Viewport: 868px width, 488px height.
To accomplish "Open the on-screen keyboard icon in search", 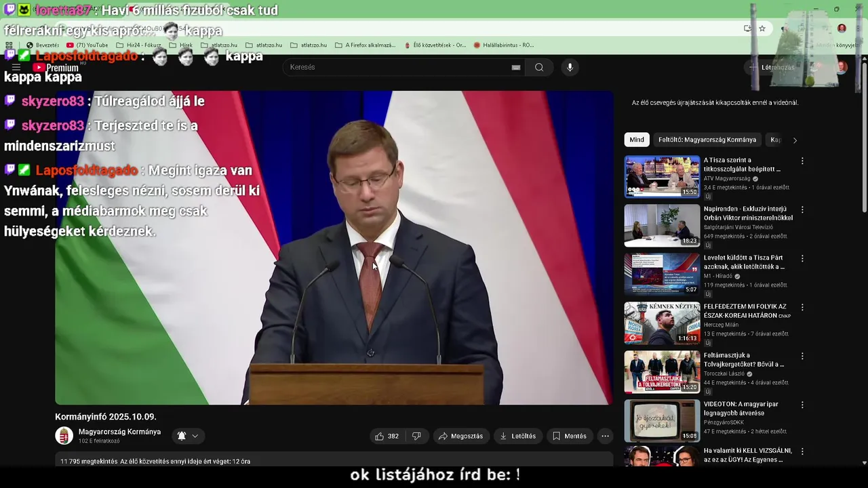I will tap(516, 67).
